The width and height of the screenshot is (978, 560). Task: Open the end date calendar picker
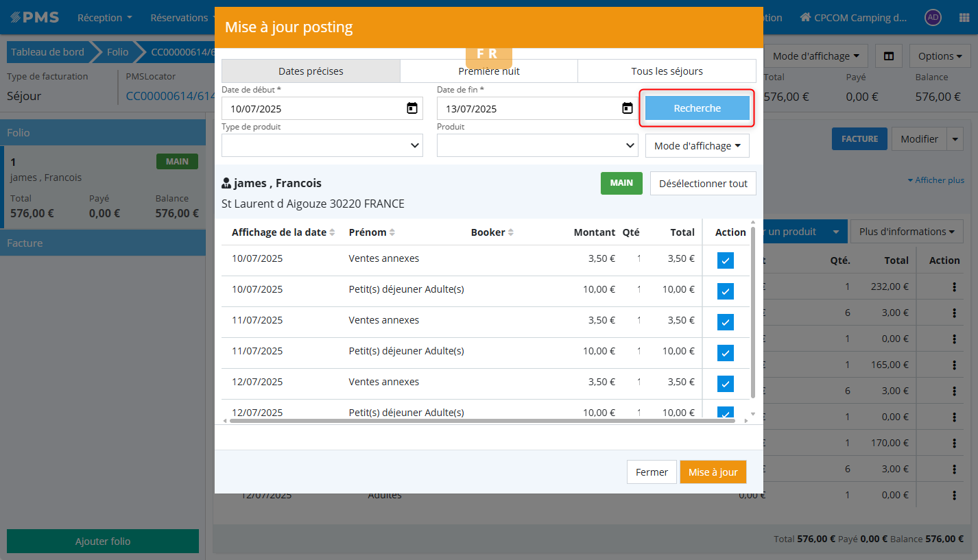point(627,108)
